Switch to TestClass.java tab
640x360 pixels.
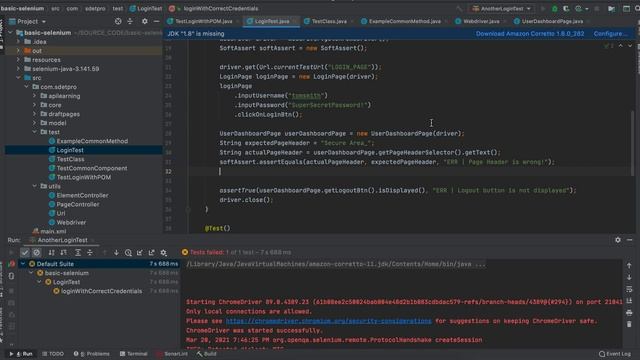click(x=329, y=21)
